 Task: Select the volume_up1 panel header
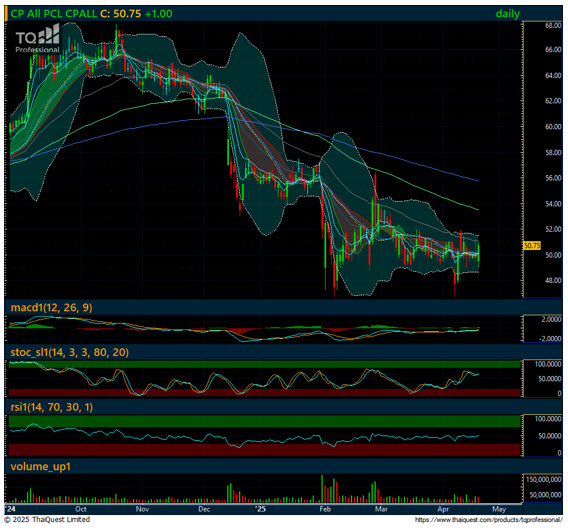41,466
